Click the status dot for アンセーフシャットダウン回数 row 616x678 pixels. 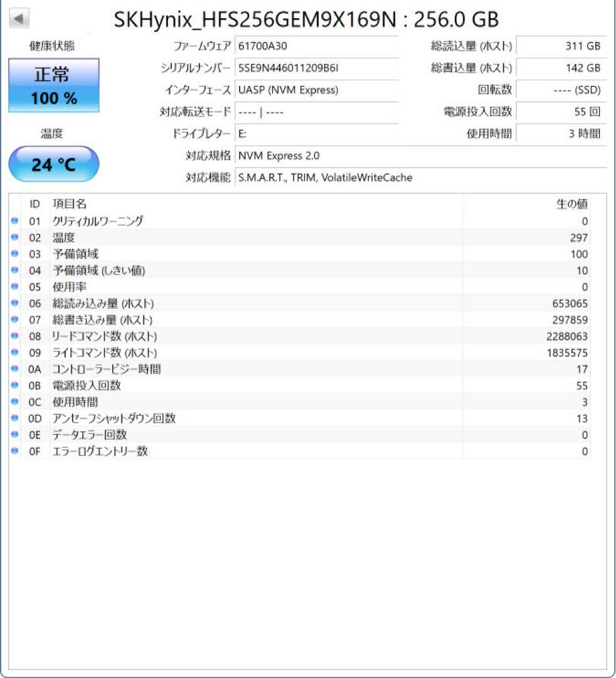[x=14, y=417]
